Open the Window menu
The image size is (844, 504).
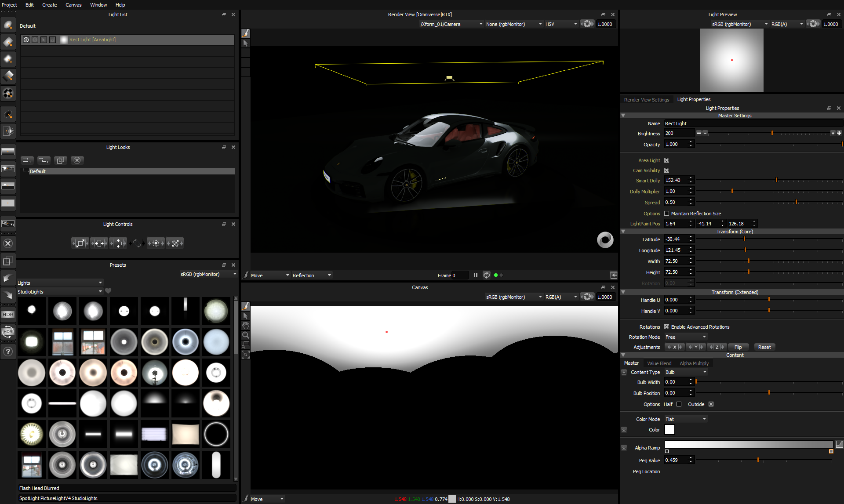pos(98,5)
